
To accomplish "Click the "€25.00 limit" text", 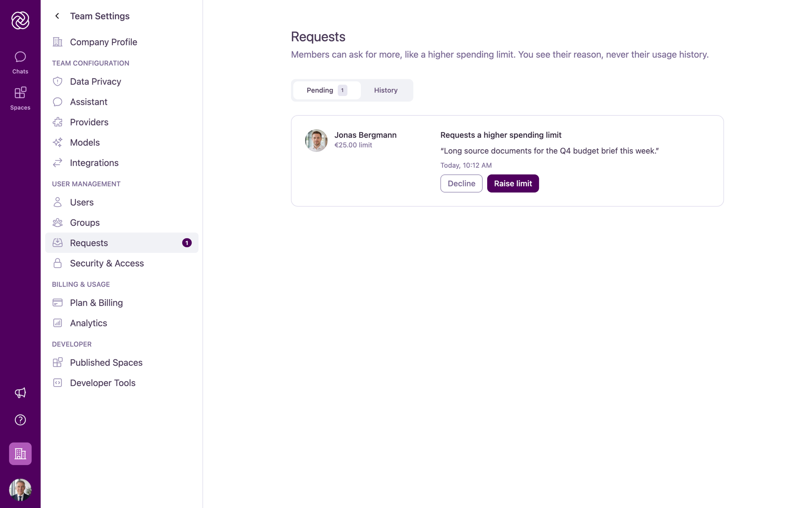I will point(353,145).
